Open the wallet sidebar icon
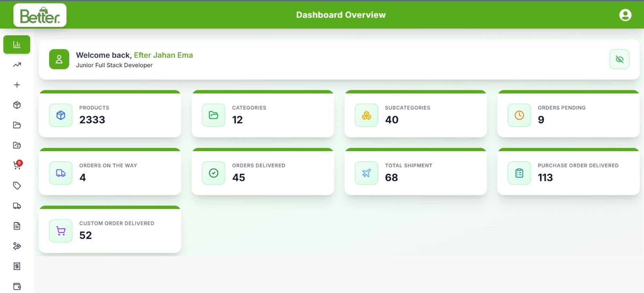Screen dimensions: 644x293 coord(17,286)
